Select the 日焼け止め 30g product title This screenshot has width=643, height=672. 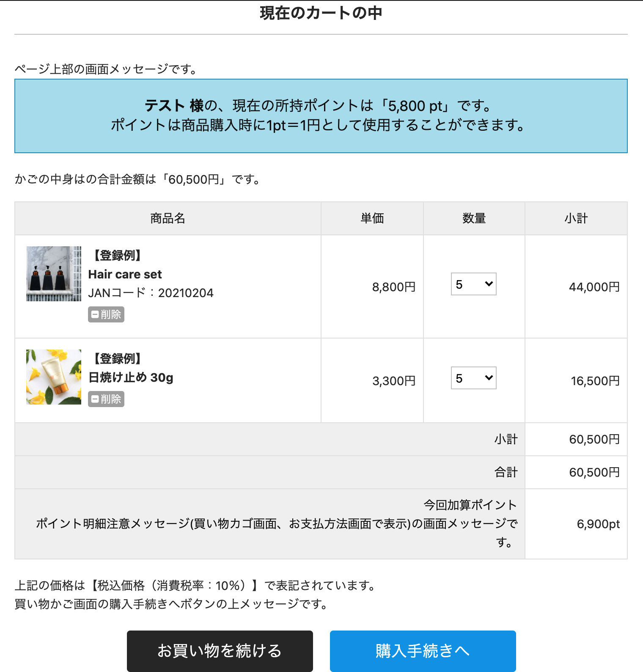coord(131,377)
